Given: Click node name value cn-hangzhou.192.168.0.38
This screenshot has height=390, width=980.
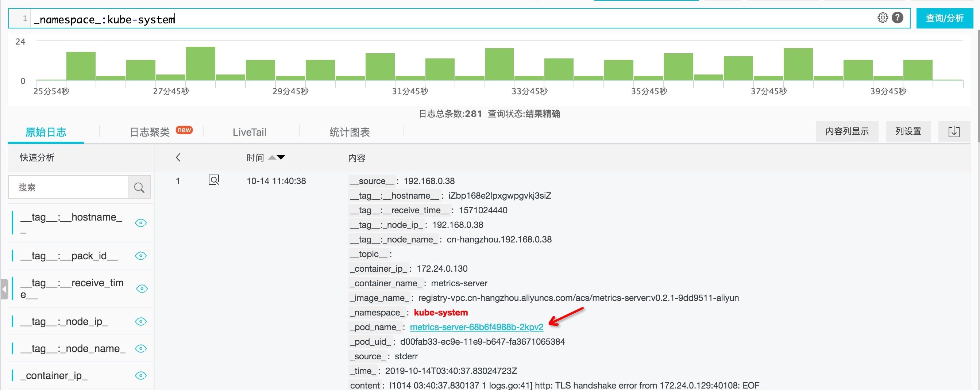Looking at the screenshot, I should pos(499,240).
